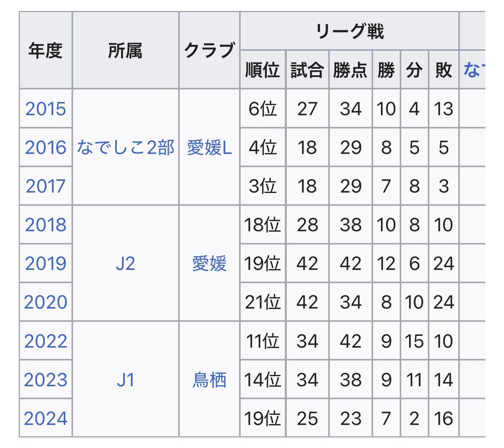The width and height of the screenshot is (504, 448).
Task: Open the 2019 season link
Action: tap(46, 263)
